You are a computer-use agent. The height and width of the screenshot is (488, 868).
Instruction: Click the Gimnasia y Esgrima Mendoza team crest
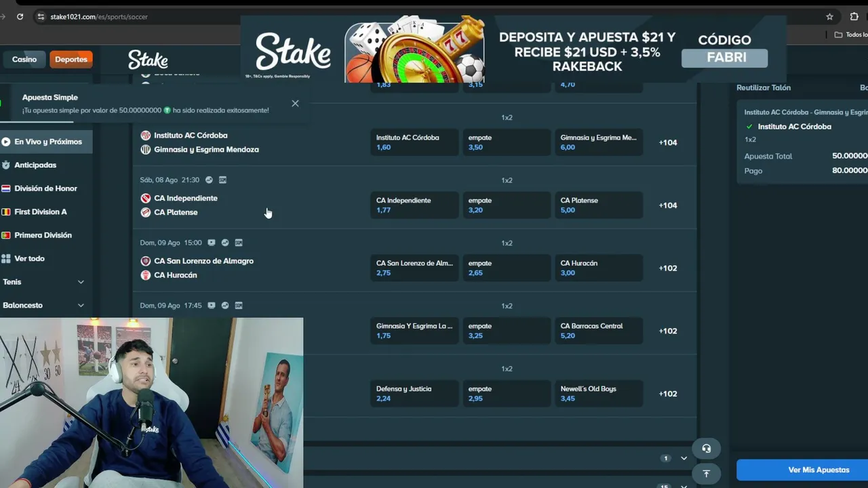point(145,150)
